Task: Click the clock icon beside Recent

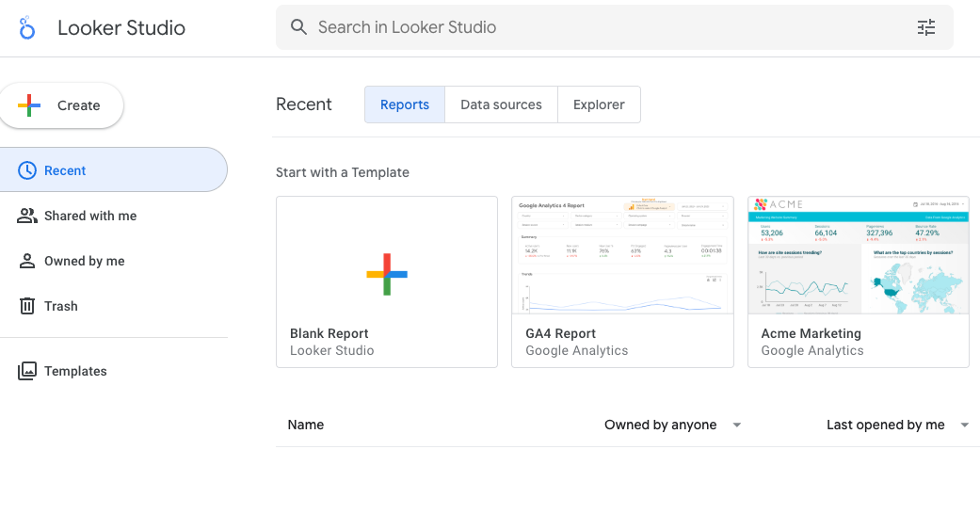Action: coord(27,170)
